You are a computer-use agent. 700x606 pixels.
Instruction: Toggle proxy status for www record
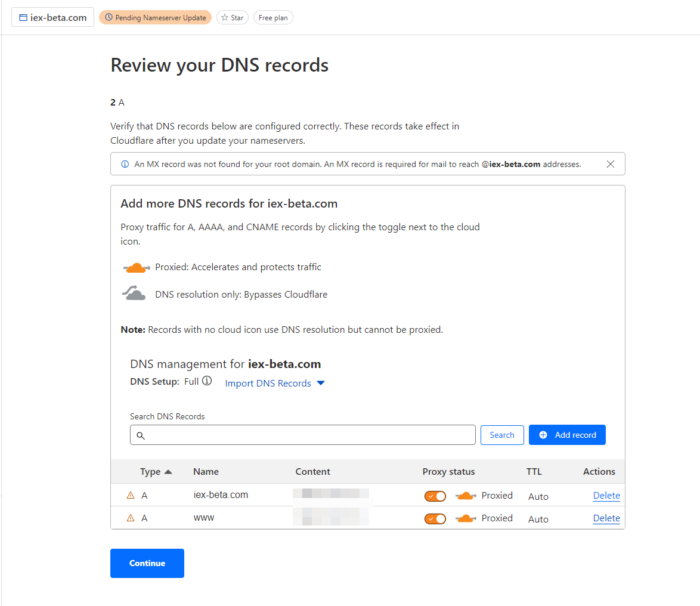pos(435,518)
